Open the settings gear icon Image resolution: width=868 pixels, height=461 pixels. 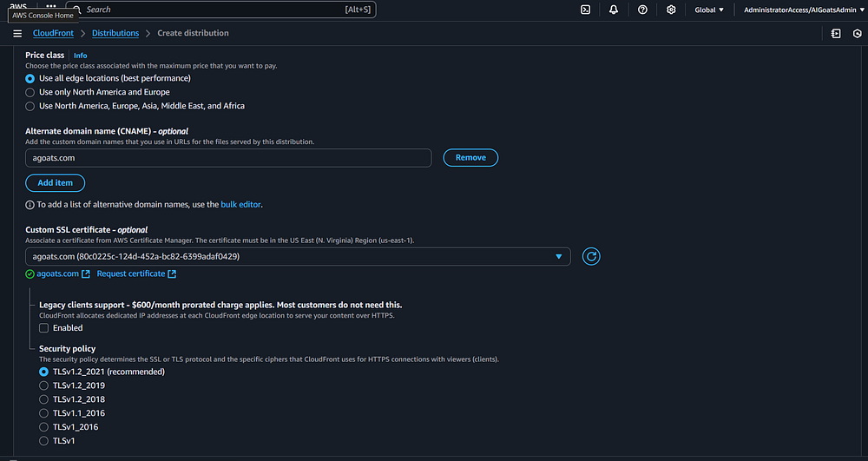(x=671, y=10)
